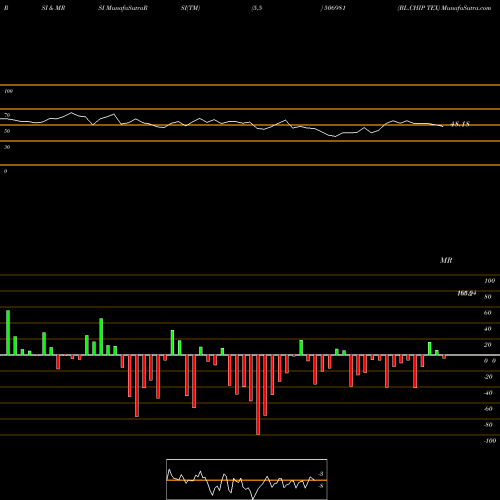The height and width of the screenshot is (500, 500).
Task: Open the mini overview chart thumbnail
Action: pos(247,479)
